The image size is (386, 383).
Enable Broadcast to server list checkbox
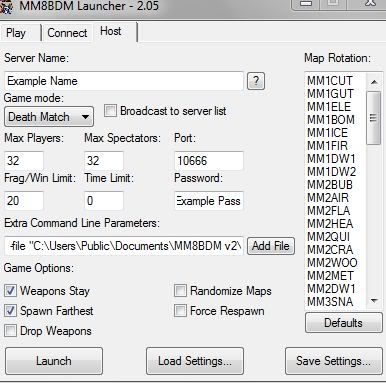110,111
